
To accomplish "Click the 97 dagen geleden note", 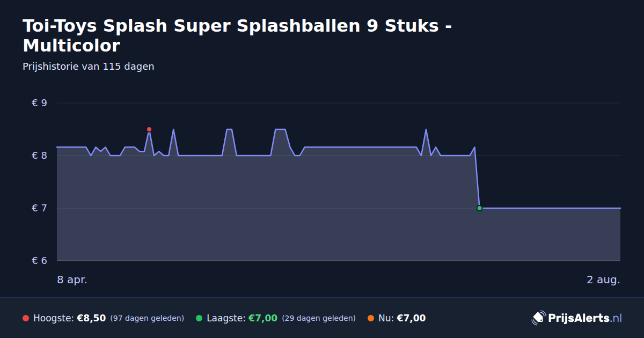I will click(147, 318).
